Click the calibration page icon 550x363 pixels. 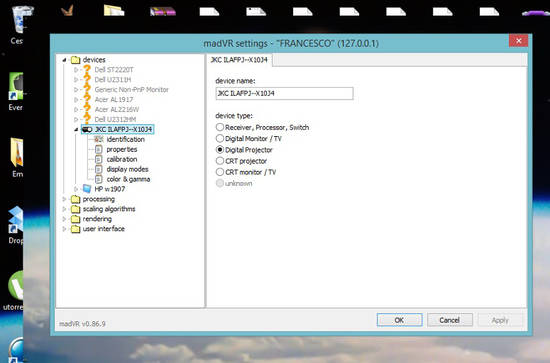pos(99,160)
